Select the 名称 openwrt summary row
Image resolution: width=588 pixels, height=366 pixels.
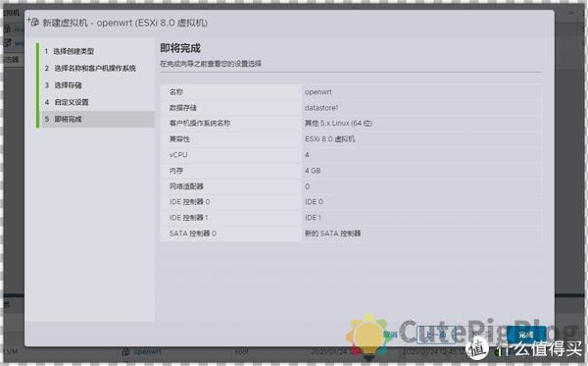pos(351,92)
